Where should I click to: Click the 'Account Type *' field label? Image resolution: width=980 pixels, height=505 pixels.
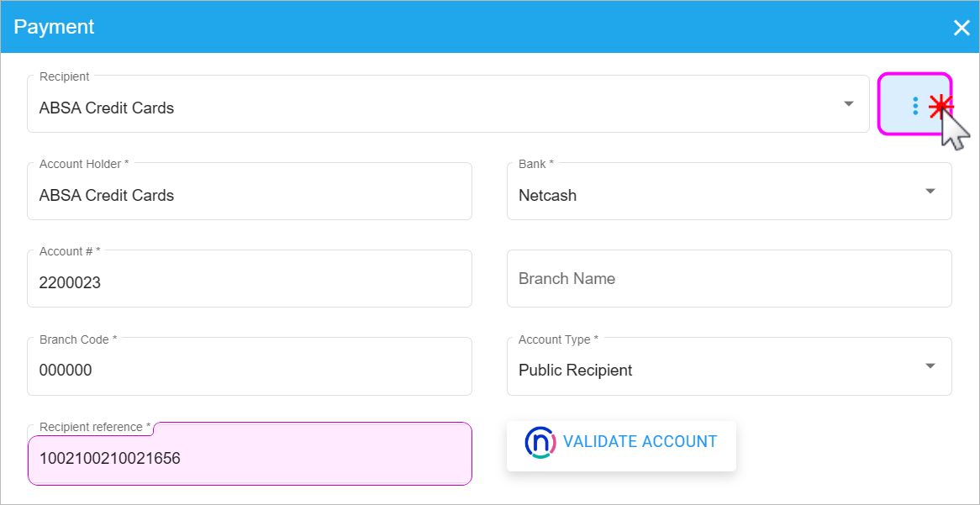coord(558,339)
